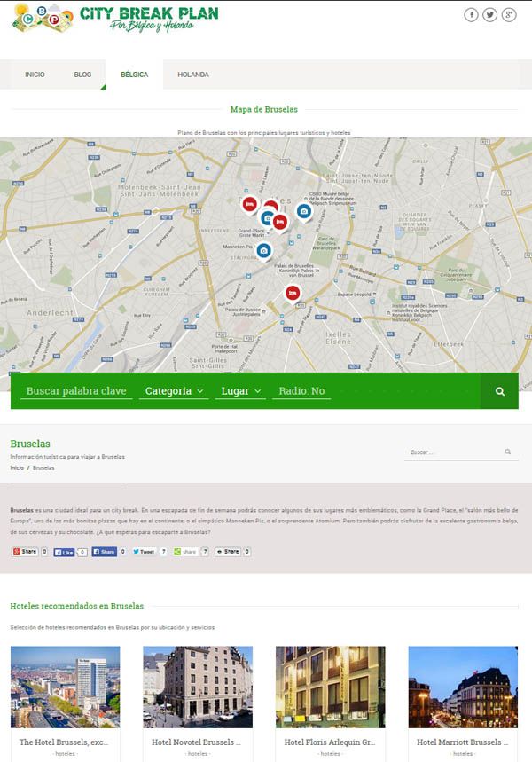Click the Bruselas breadcrumb text
Screen dimensions: 532x762
click(43, 468)
